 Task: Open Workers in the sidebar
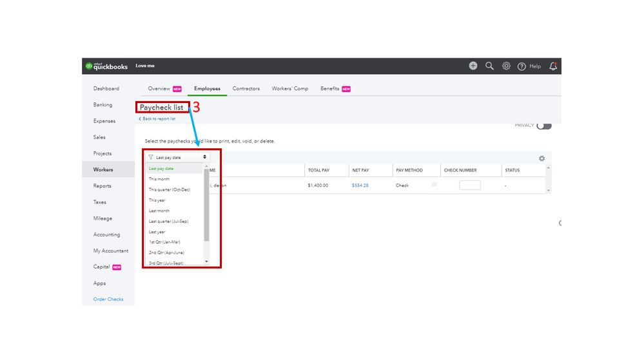pyautogui.click(x=103, y=169)
